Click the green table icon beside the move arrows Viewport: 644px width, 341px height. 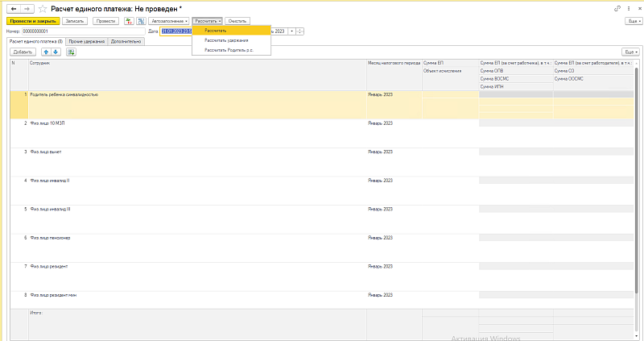click(x=71, y=52)
